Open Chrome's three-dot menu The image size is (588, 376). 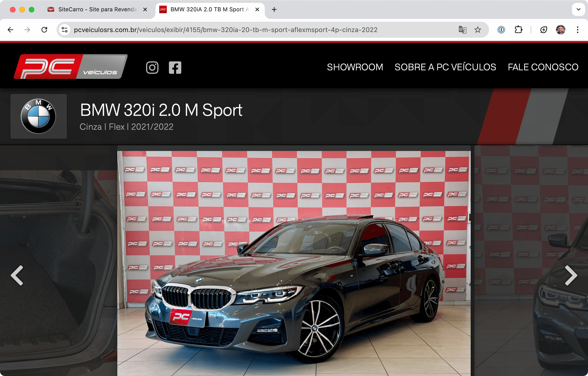(x=577, y=30)
